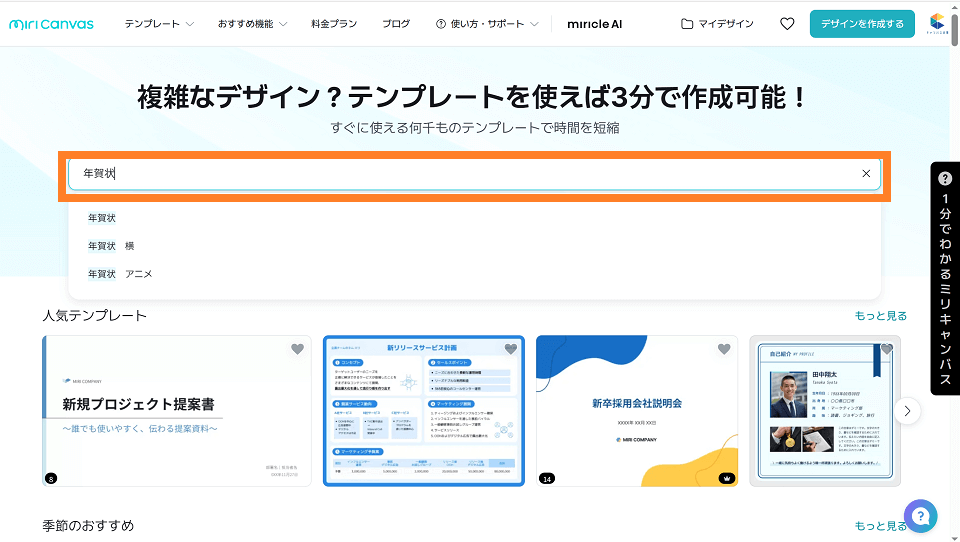Clear the search field with X

[866, 174]
